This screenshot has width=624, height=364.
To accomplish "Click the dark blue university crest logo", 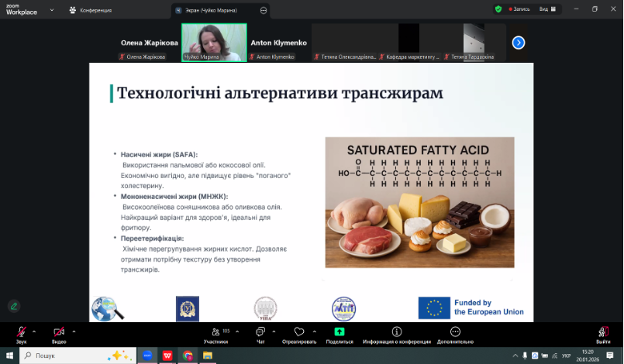I will click(188, 309).
